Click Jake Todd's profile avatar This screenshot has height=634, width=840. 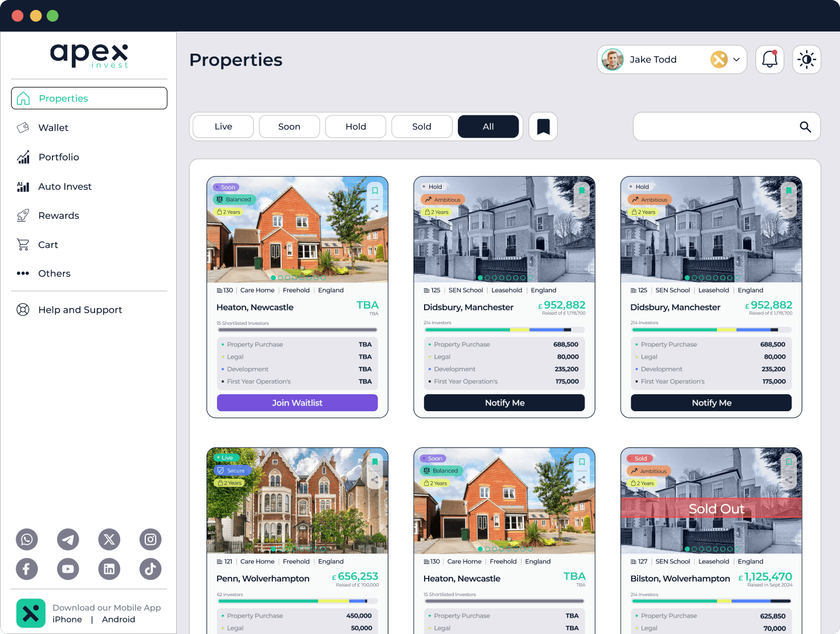[612, 59]
